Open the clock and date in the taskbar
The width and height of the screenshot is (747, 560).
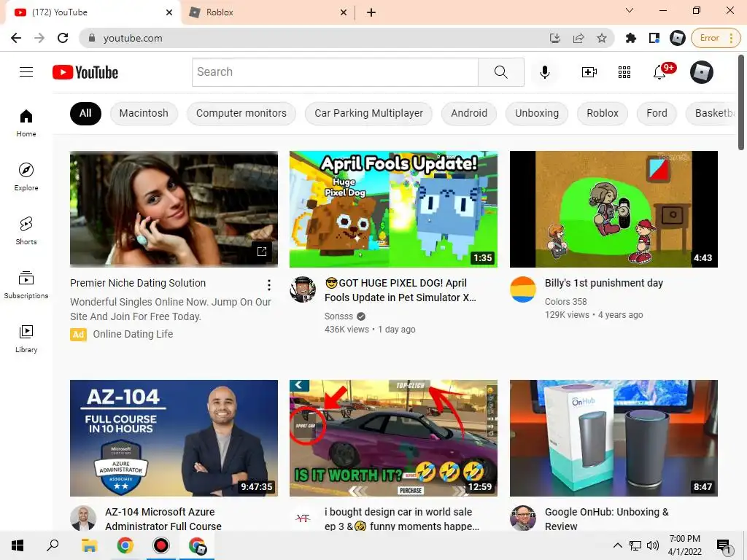pos(684,545)
